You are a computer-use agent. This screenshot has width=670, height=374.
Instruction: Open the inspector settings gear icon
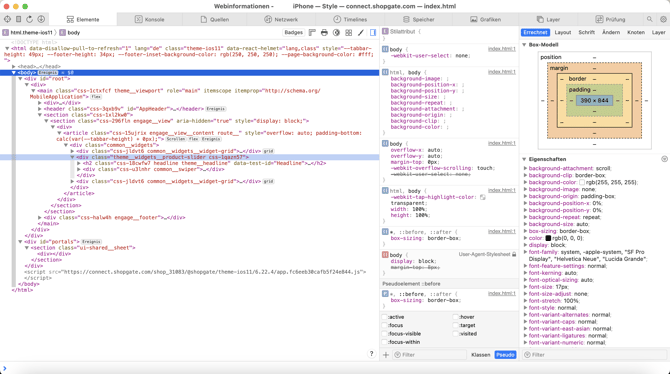tap(663, 19)
